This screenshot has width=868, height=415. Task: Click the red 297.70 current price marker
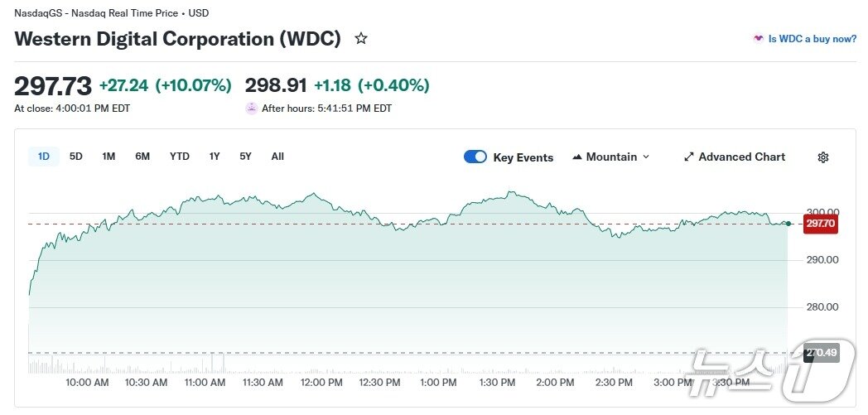[x=820, y=224]
